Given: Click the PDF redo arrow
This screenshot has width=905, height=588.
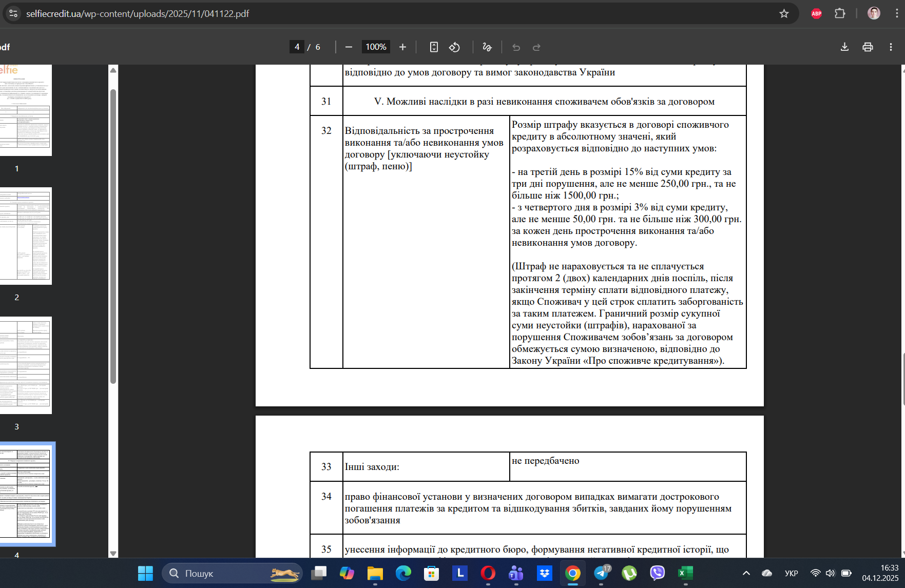Looking at the screenshot, I should [536, 47].
